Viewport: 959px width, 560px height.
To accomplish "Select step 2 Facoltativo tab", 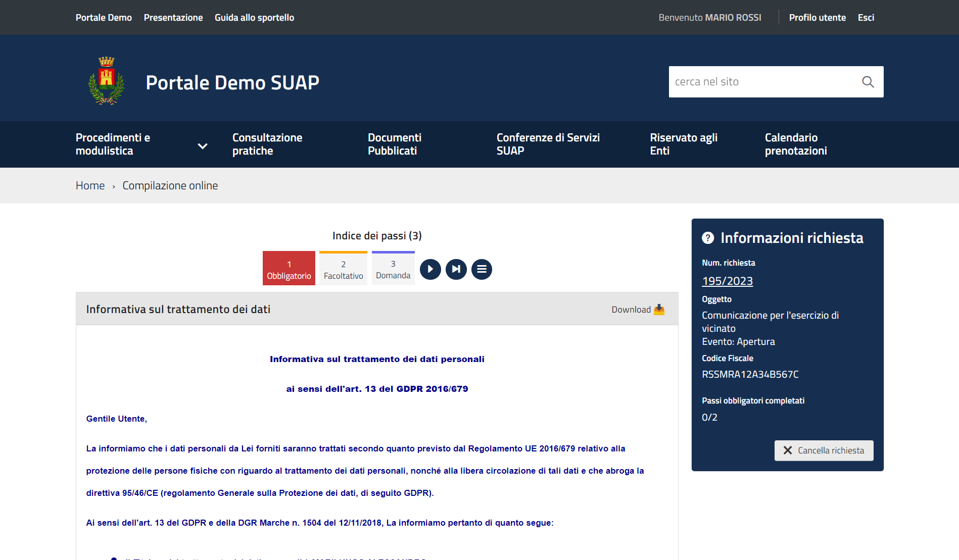I will (x=343, y=269).
